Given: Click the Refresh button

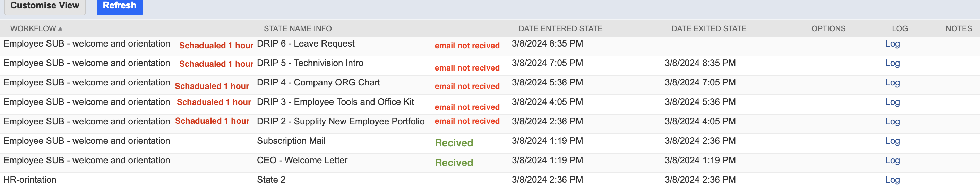Looking at the screenshot, I should (119, 6).
